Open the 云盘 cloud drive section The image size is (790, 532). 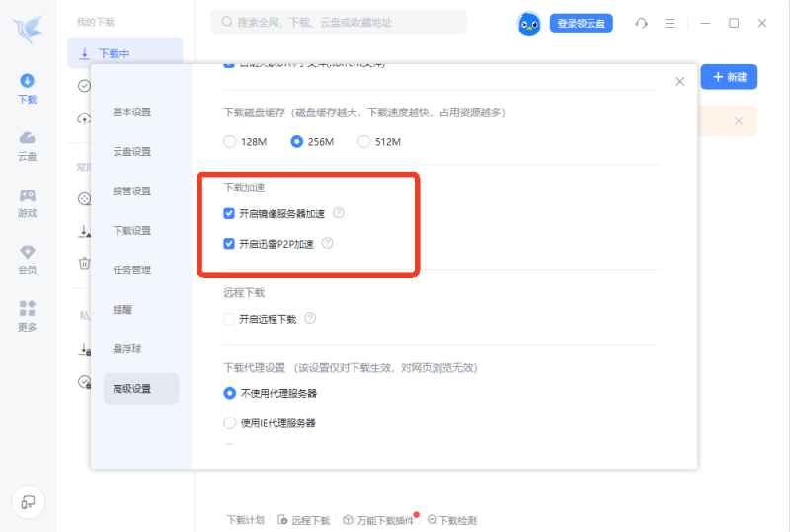[x=28, y=146]
